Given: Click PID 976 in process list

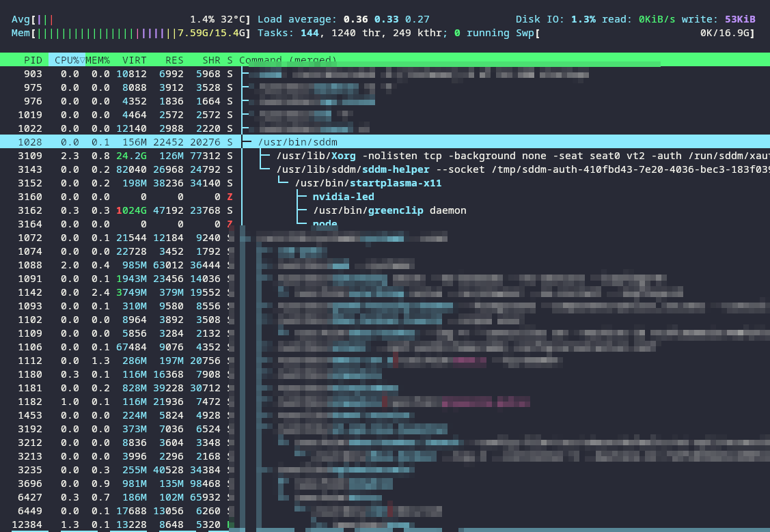Looking at the screenshot, I should click(x=33, y=101).
